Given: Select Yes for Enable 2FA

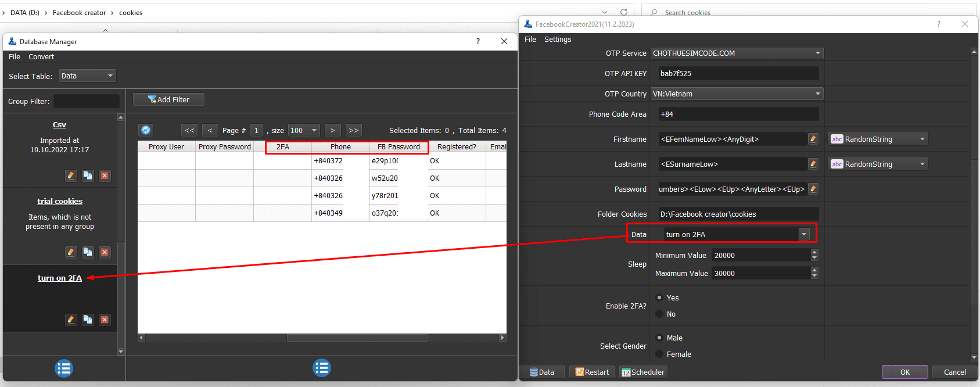Looking at the screenshot, I should coord(659,298).
